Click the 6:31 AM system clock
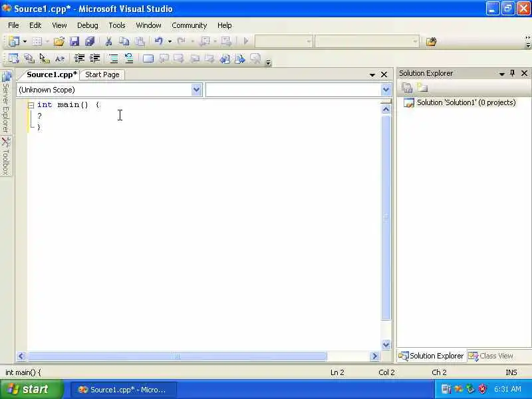 pyautogui.click(x=507, y=389)
